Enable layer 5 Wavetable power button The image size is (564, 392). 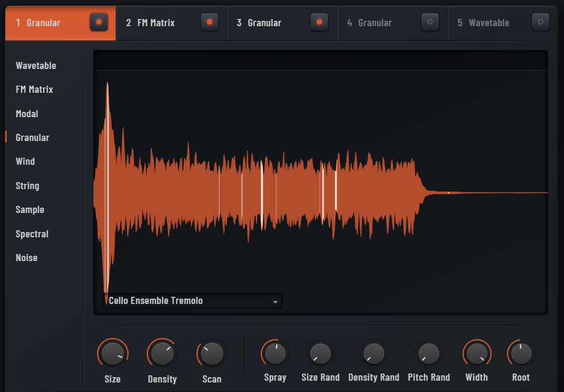click(541, 22)
